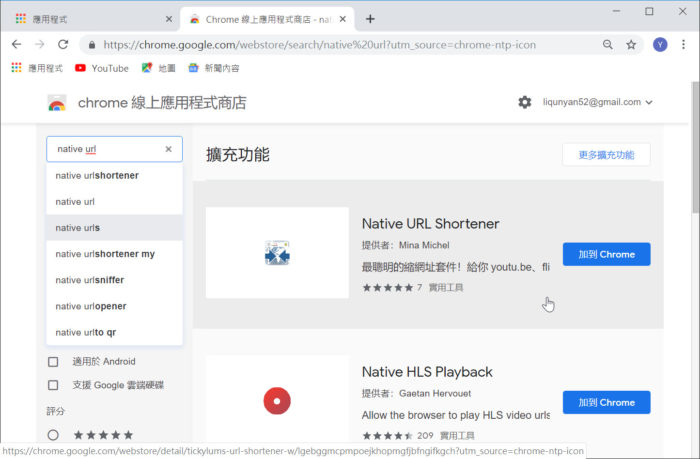The width and height of the screenshot is (700, 459).
Task: Close the Apps tab
Action: tap(169, 19)
